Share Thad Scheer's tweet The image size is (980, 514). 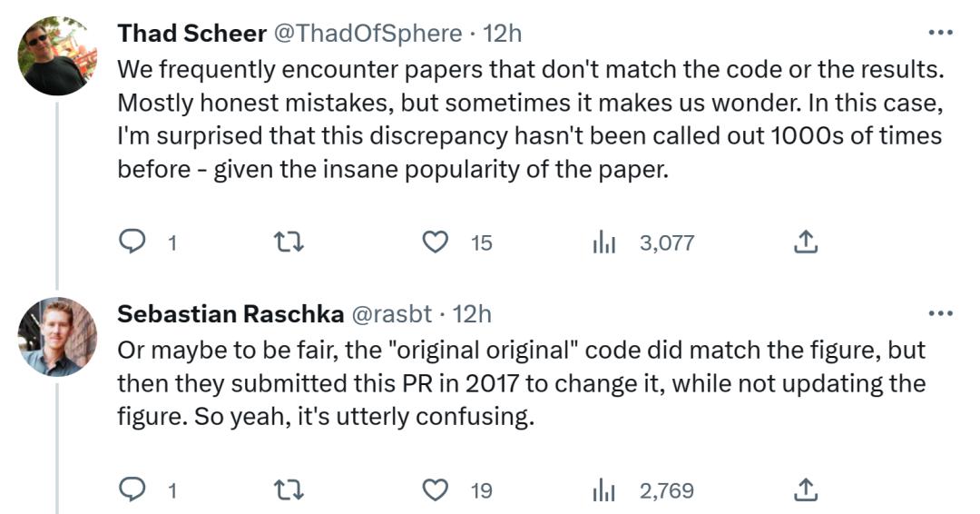click(806, 242)
